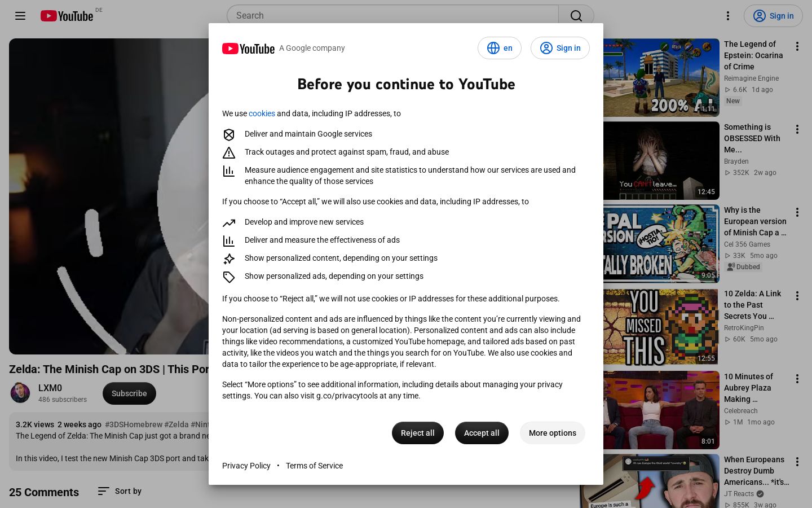Click the #3DSHomebrew hashtag

click(133, 424)
